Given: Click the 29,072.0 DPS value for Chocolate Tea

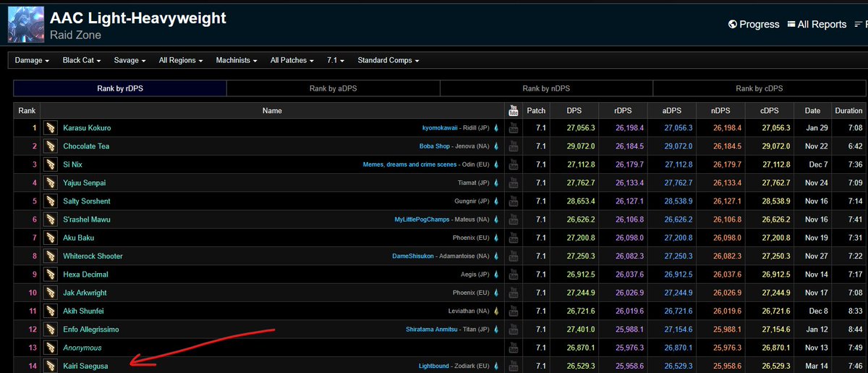Looking at the screenshot, I should [x=580, y=146].
